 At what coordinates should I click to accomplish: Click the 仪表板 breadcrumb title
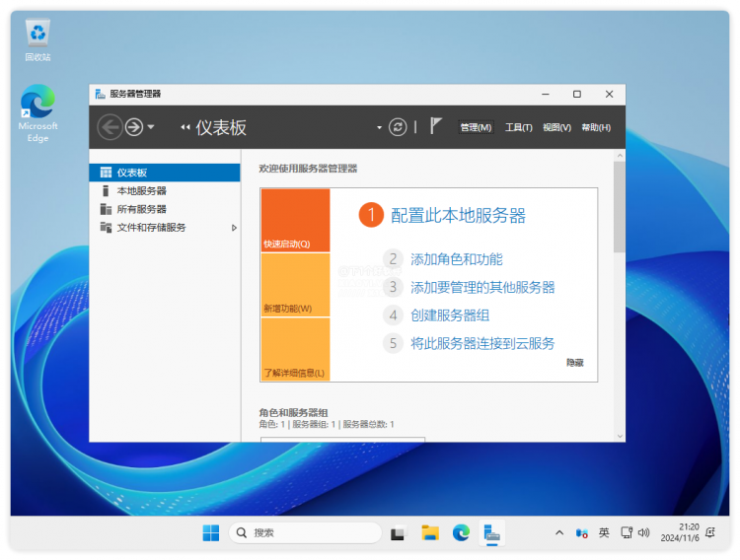(221, 127)
